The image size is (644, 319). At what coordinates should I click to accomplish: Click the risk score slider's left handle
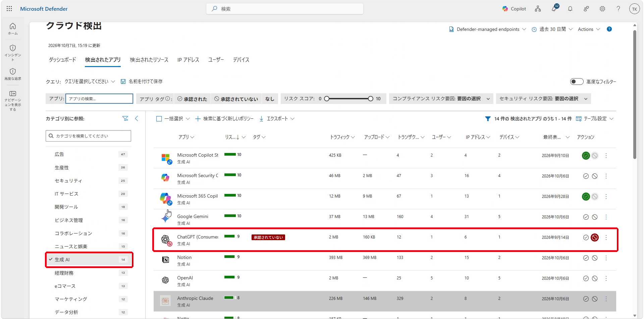coord(327,99)
